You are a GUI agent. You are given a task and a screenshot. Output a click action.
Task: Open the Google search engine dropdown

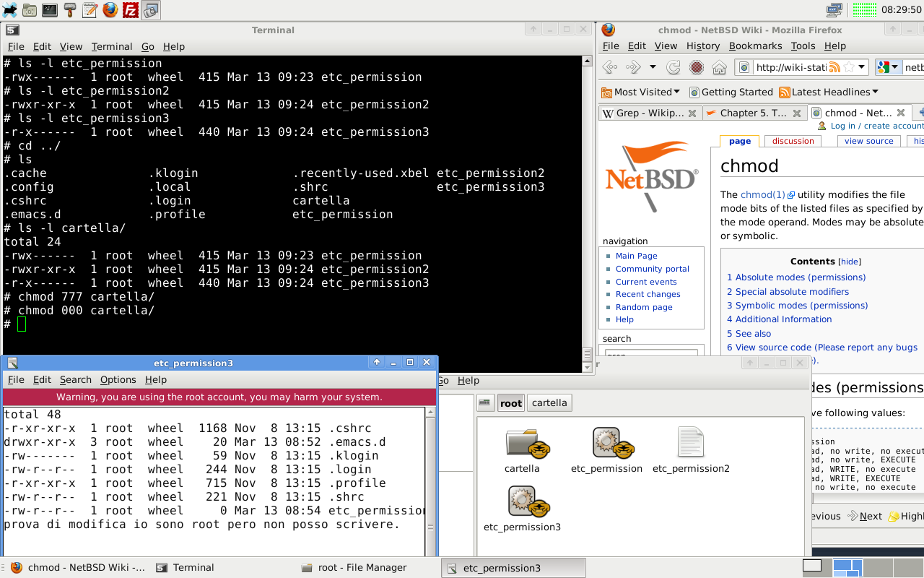point(888,67)
